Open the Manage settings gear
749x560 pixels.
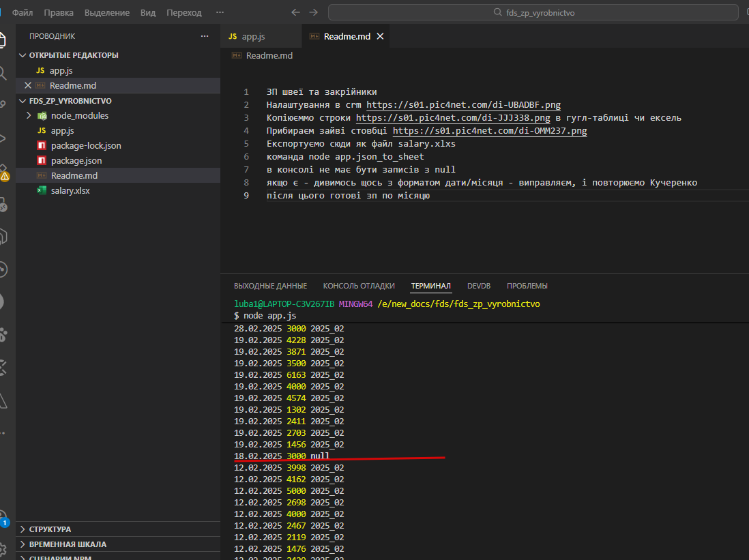3,549
